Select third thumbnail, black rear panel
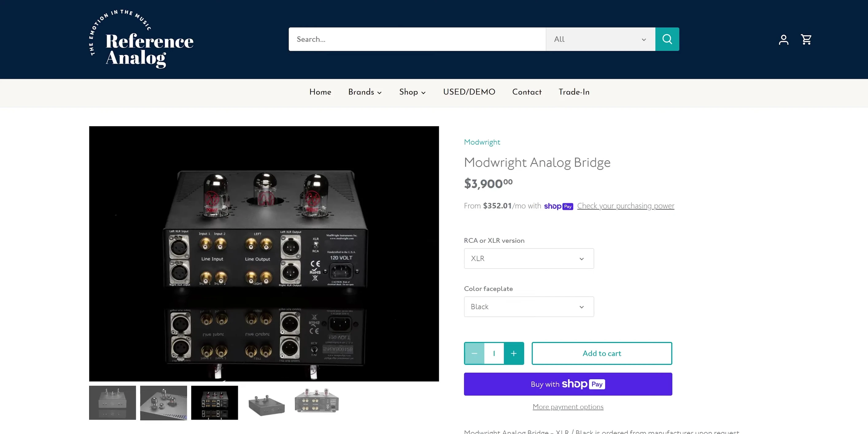Screen dimensions: 868x434 tap(215, 403)
